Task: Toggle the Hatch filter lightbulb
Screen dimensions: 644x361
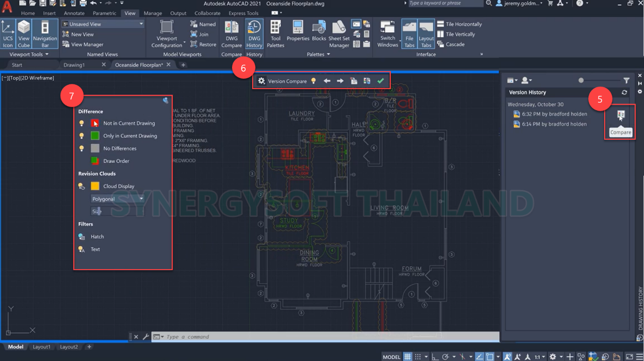Action: [80, 236]
